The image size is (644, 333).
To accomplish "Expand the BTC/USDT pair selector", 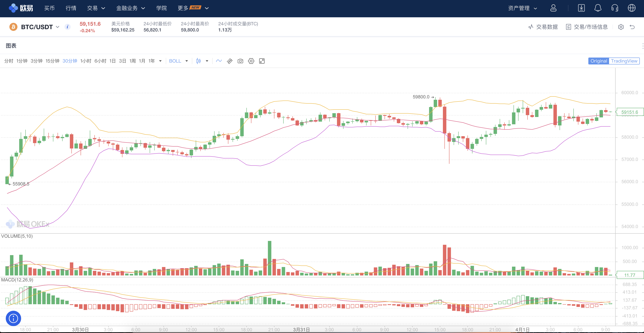I will pyautogui.click(x=40, y=27).
